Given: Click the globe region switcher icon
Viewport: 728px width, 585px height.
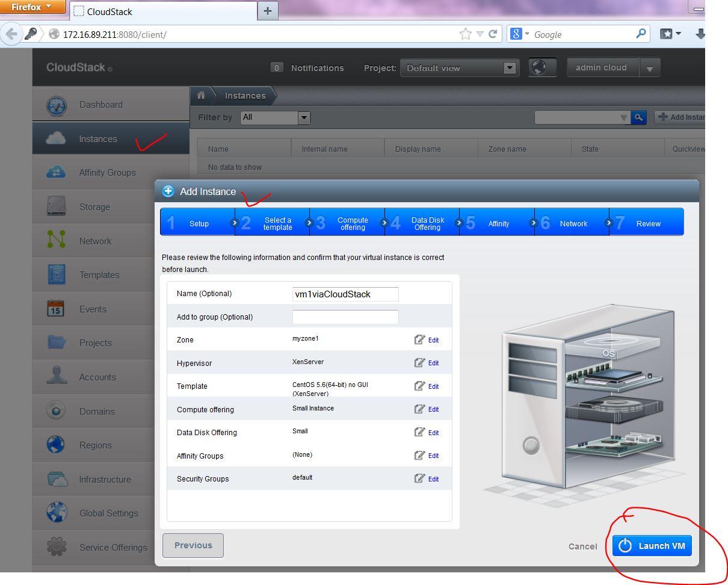Looking at the screenshot, I should (x=541, y=68).
